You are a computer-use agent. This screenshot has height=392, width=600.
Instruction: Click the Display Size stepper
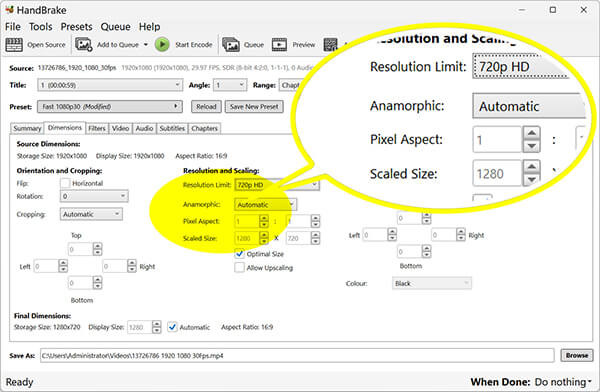[x=157, y=327]
